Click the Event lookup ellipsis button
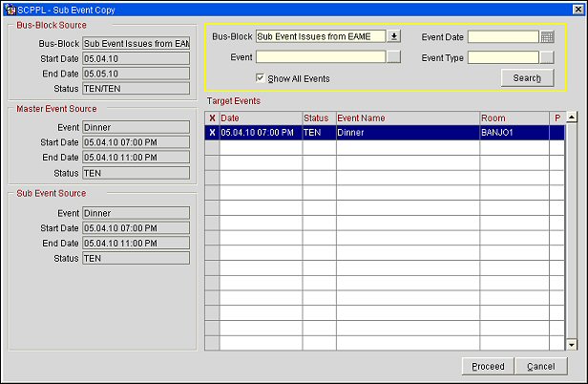 tap(393, 57)
